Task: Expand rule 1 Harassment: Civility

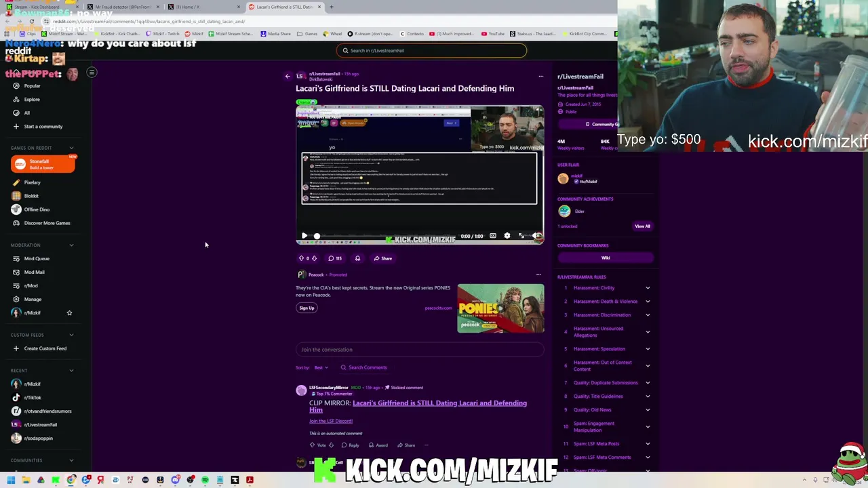Action: [648, 288]
